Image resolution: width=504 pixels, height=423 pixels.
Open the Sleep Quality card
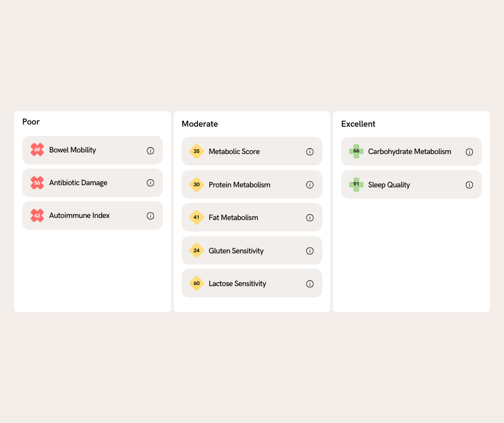tap(411, 185)
